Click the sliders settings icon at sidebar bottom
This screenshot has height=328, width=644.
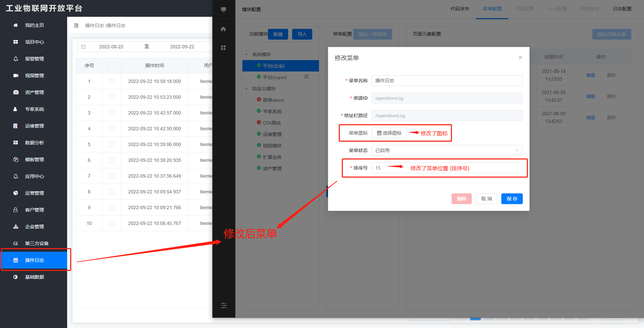(224, 306)
